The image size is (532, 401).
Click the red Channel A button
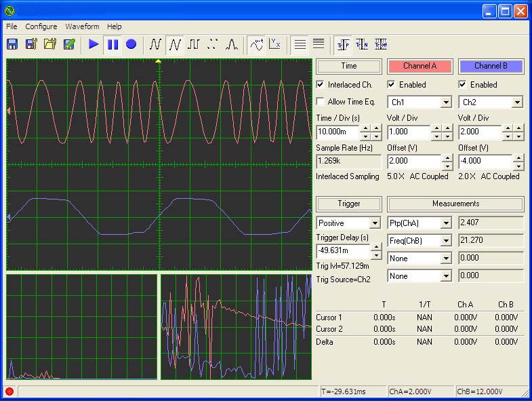coord(420,66)
